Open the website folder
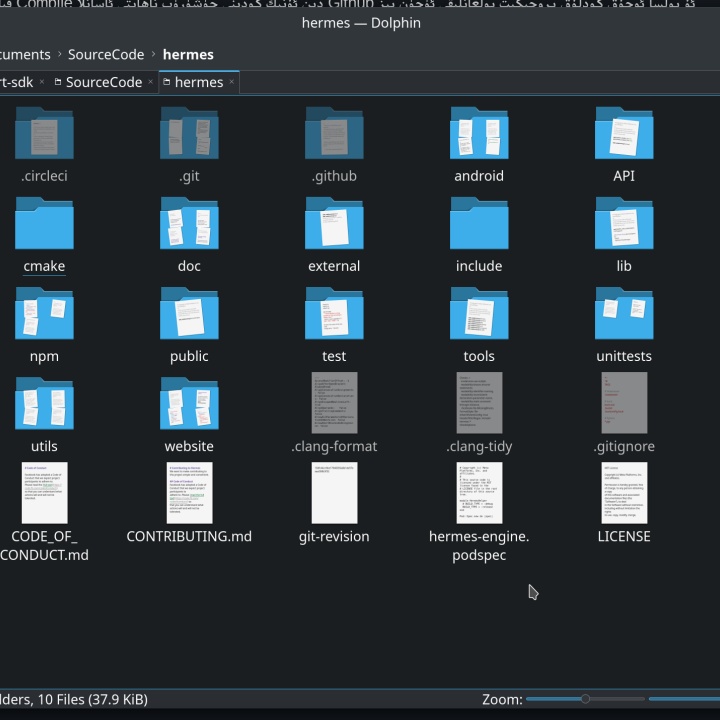 189,403
